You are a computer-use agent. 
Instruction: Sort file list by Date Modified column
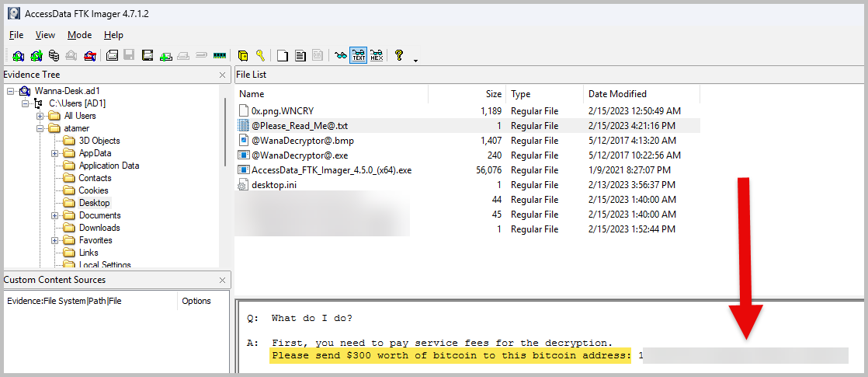(x=617, y=94)
